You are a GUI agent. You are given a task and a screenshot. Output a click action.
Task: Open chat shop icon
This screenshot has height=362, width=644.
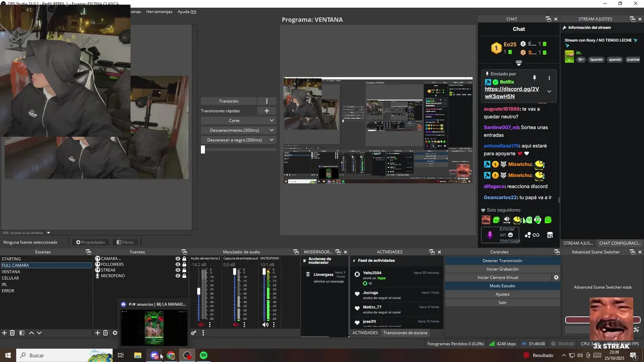(550, 235)
